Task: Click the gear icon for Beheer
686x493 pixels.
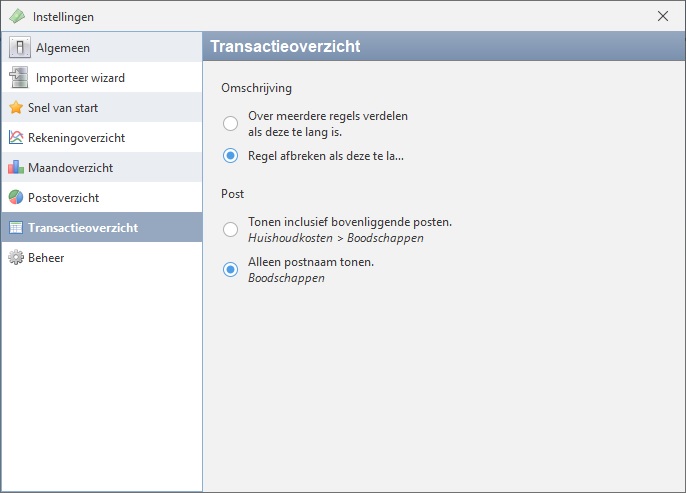Action: tap(16, 257)
